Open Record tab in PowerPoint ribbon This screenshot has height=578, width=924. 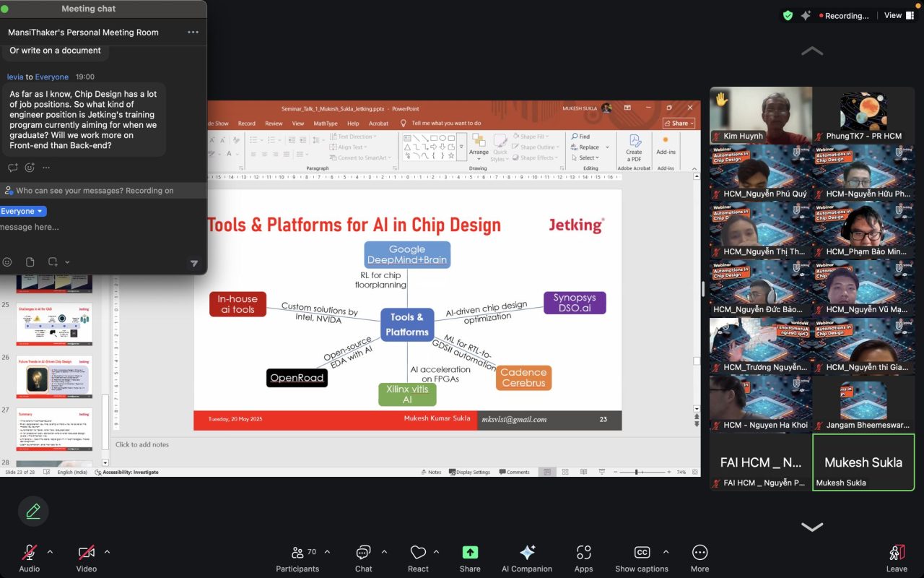(x=247, y=124)
